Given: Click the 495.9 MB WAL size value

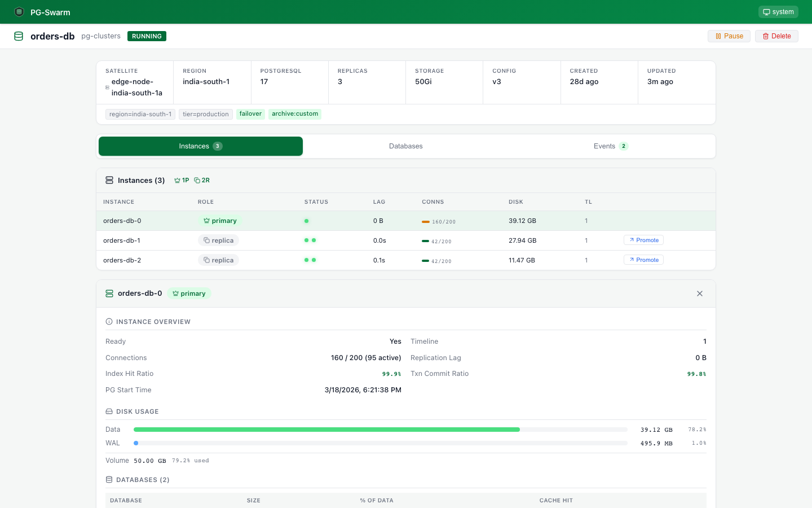Looking at the screenshot, I should 656,444.
